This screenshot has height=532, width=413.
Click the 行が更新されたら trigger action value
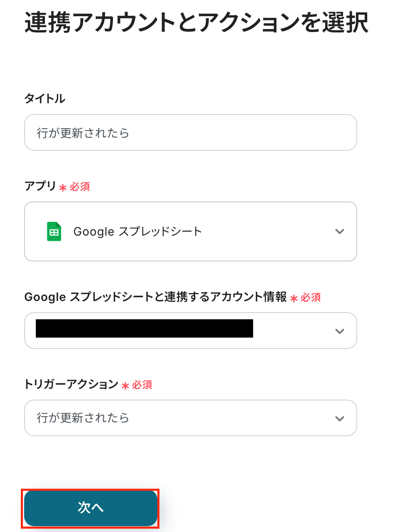[83, 418]
